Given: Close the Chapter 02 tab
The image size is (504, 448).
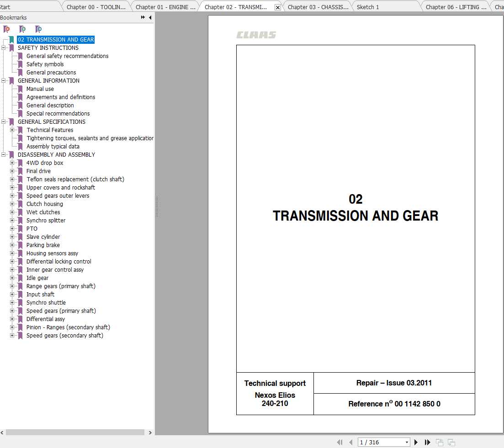Looking at the screenshot, I should pos(278,7).
